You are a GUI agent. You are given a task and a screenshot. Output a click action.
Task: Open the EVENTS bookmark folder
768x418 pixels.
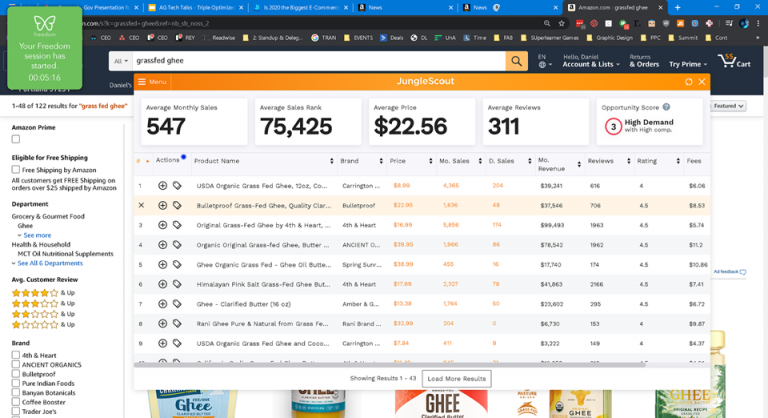tap(359, 38)
